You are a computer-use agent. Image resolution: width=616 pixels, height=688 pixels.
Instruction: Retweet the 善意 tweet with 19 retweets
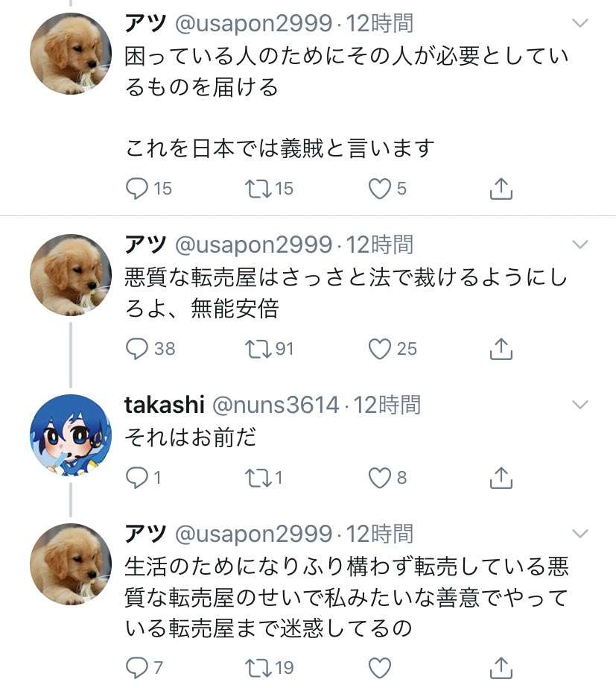point(257,667)
